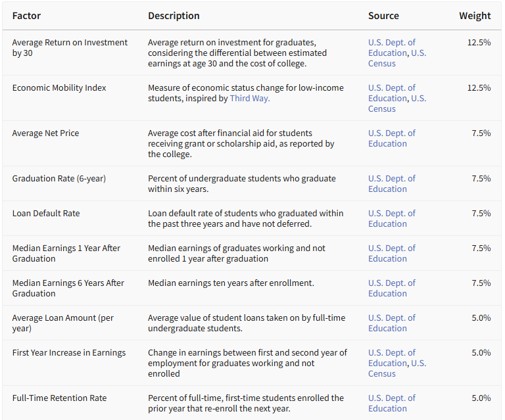505x420 pixels.
Task: Open the Loan Default Rate source link
Action: 391,219
